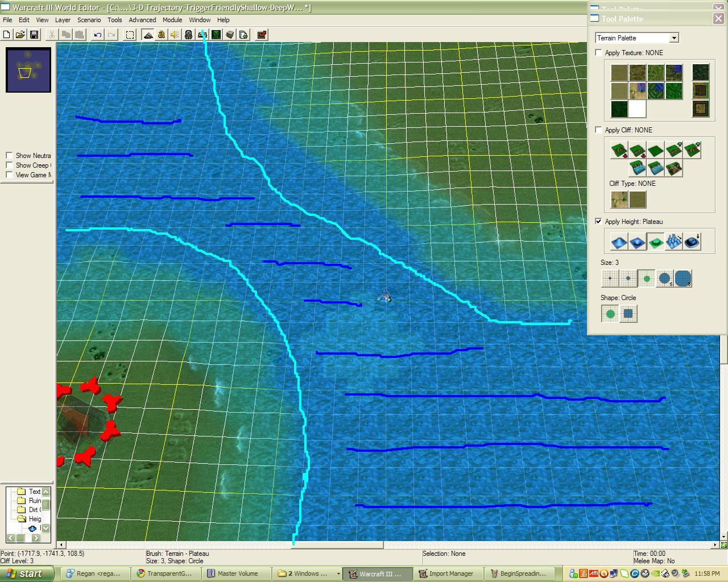This screenshot has width=728, height=582.
Task: Toggle the Show Creep checkbox
Action: pos(9,165)
